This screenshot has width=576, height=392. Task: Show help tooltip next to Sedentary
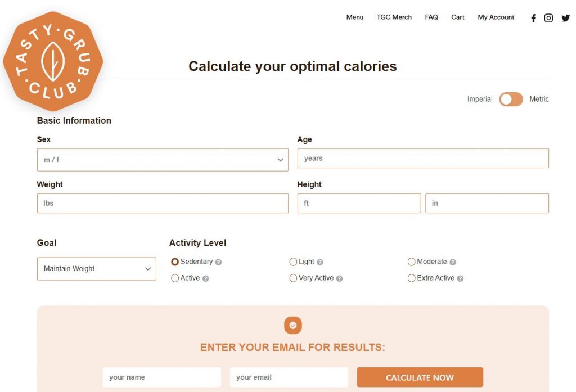(x=219, y=262)
